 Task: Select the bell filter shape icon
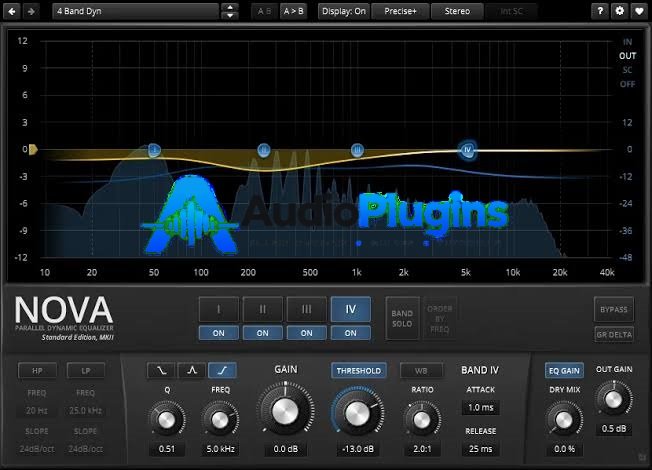tap(192, 370)
